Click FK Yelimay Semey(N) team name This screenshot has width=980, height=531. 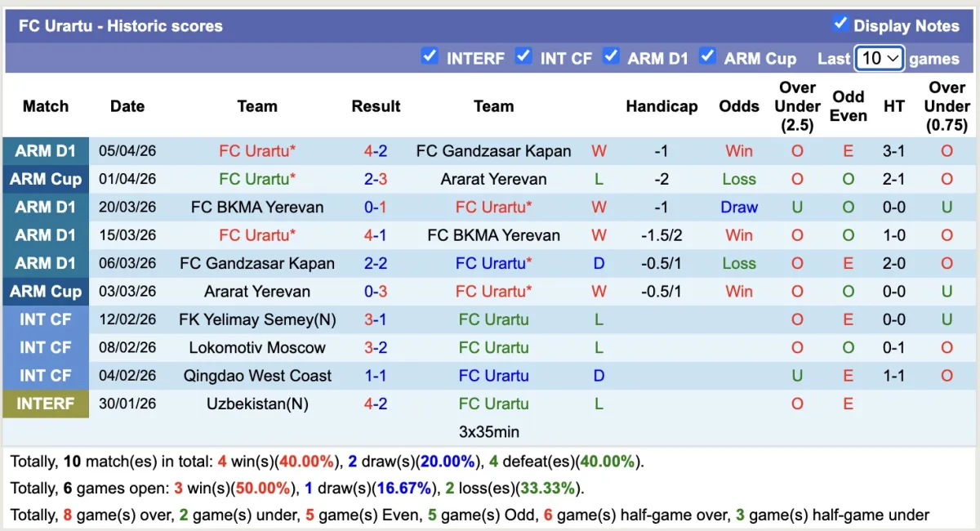(257, 319)
